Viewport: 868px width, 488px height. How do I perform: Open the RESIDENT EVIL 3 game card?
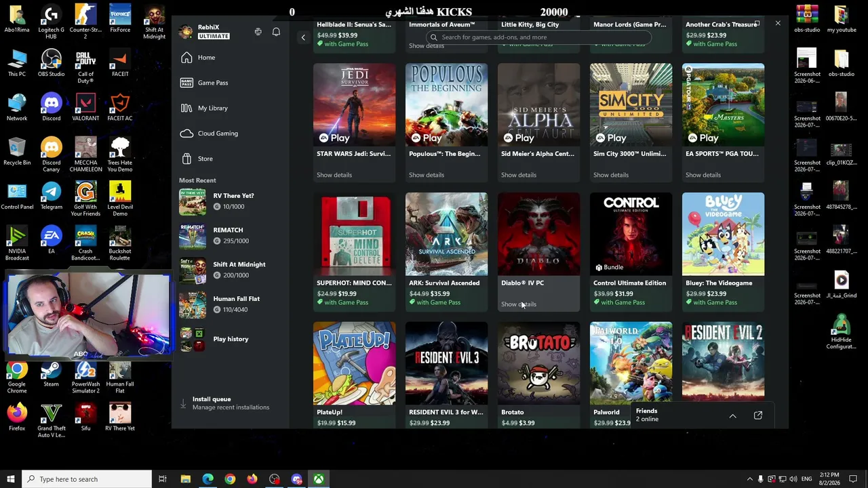447,375
